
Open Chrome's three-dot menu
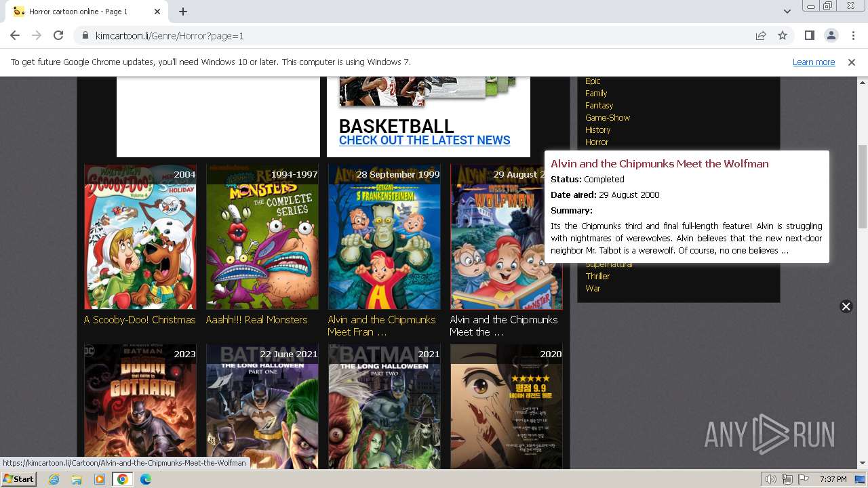[x=852, y=35]
